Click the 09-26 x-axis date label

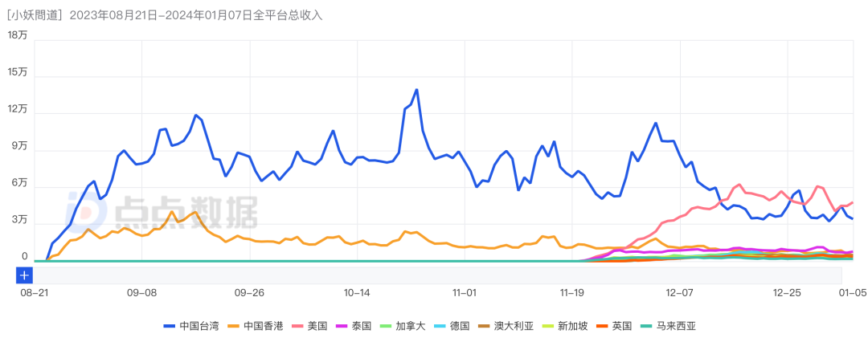tap(250, 294)
